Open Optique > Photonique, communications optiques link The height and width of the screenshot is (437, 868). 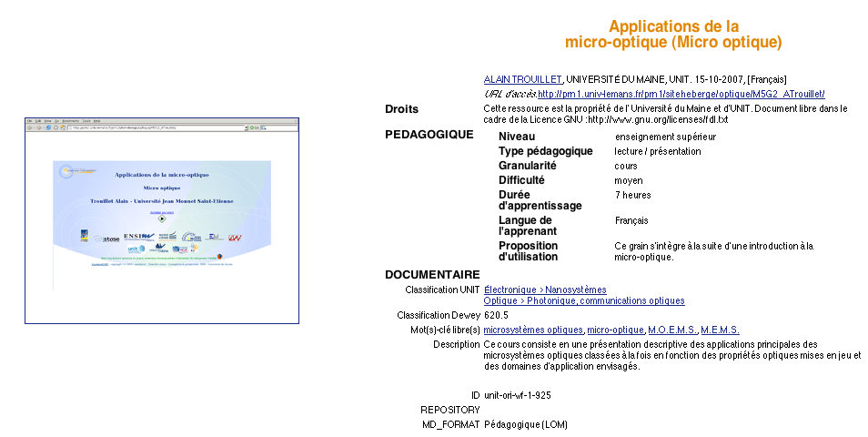tap(584, 300)
